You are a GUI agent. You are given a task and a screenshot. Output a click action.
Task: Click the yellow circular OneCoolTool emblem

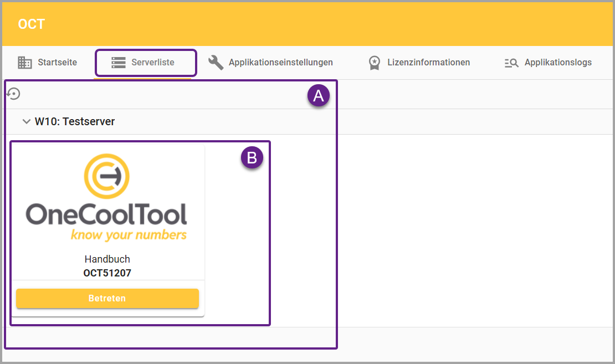107,177
